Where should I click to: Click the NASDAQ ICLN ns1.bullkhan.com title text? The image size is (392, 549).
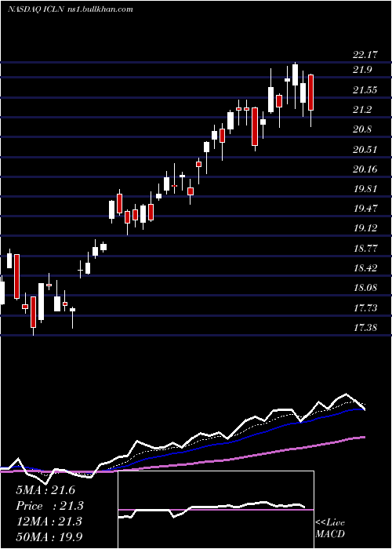71,9
